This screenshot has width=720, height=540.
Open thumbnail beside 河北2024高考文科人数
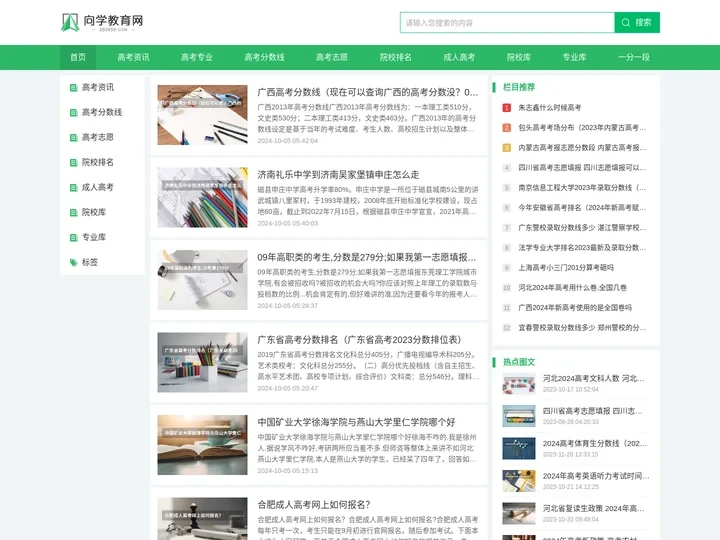(x=519, y=383)
